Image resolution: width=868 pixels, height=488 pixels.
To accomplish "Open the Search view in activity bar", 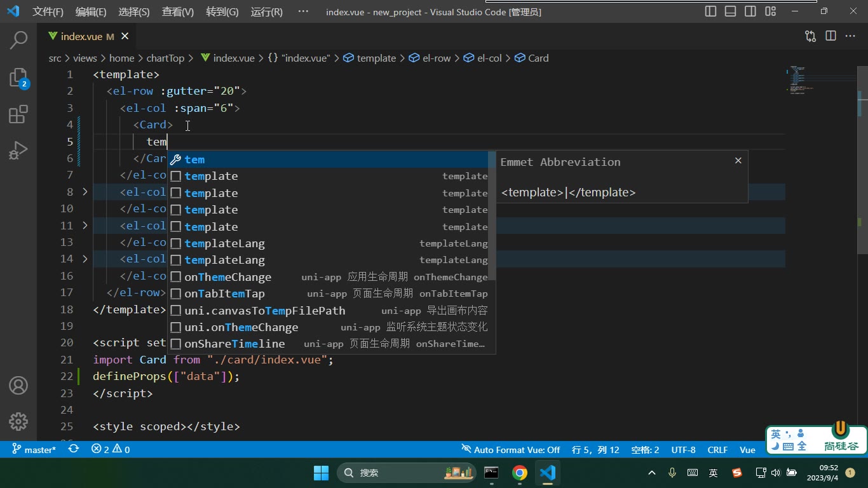I will pos(18,41).
